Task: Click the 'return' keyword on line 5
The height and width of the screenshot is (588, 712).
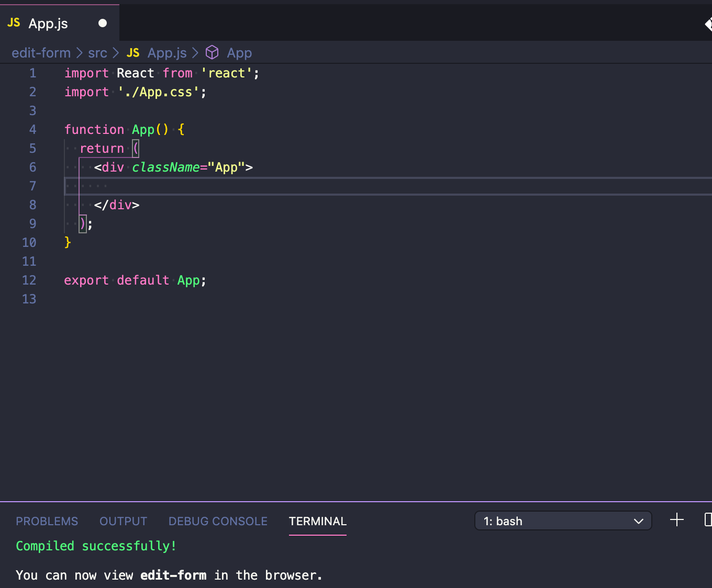Action: coord(102,149)
